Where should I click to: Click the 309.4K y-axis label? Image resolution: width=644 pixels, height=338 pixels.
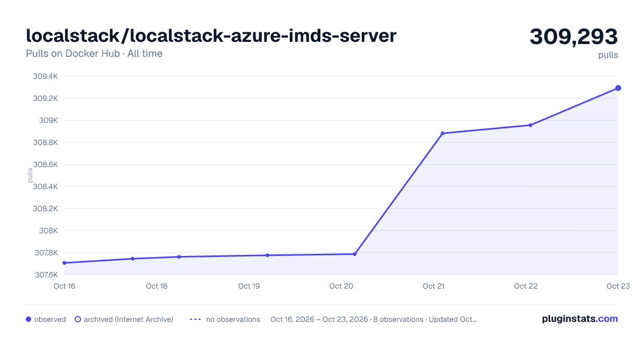coord(46,76)
